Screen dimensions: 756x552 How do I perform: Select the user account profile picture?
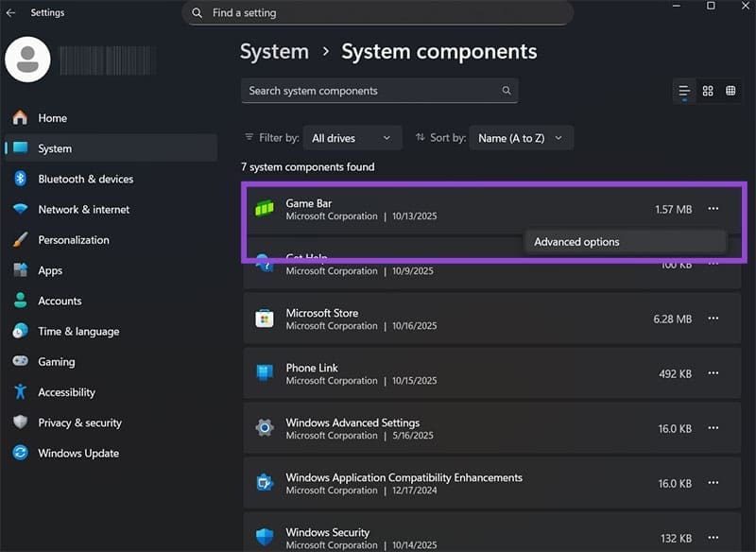point(27,59)
